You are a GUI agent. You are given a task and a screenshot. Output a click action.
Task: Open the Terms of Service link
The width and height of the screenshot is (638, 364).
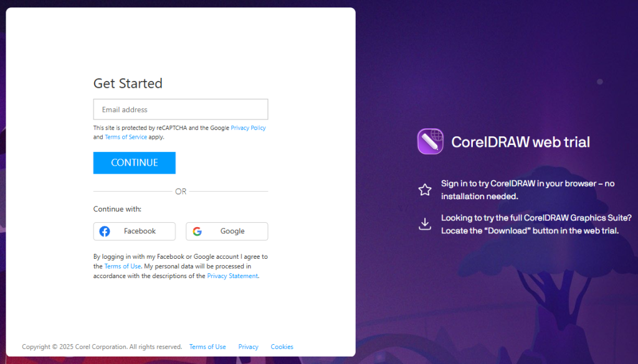pos(126,137)
